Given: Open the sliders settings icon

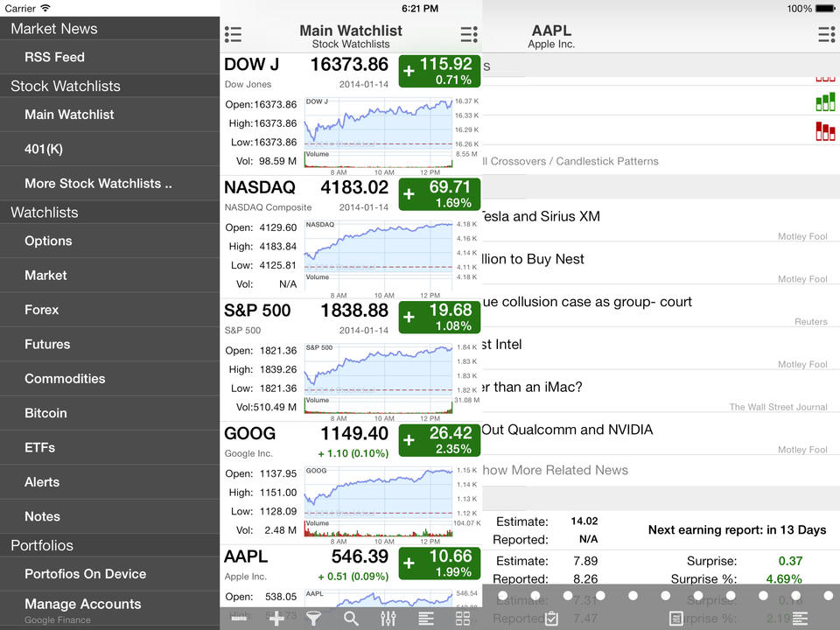Looking at the screenshot, I should pos(388,619).
